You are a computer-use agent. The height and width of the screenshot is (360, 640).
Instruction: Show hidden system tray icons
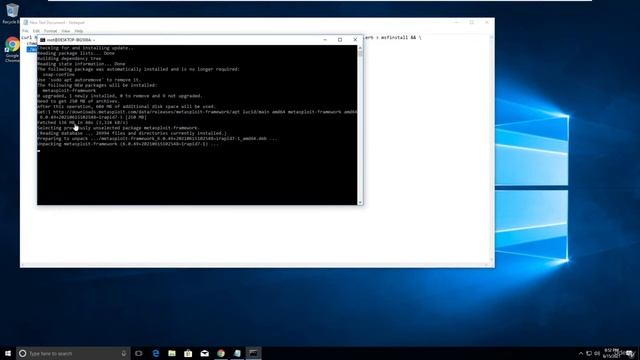click(581, 353)
